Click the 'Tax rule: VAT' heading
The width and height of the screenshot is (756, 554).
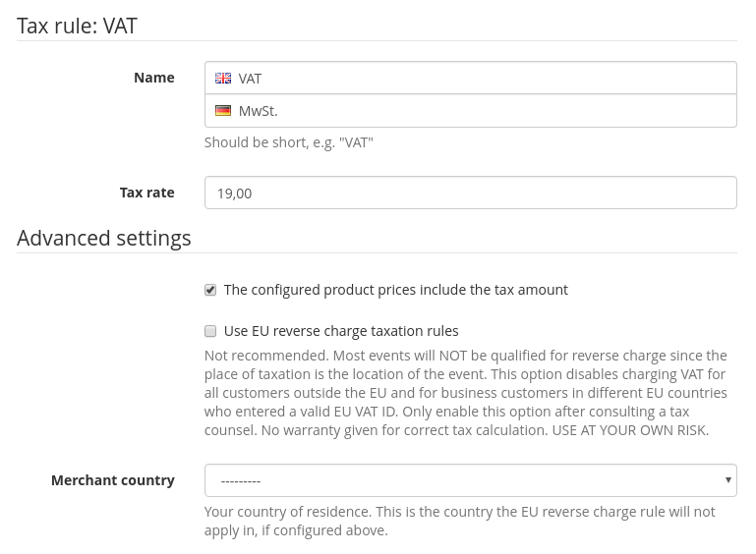tap(78, 26)
